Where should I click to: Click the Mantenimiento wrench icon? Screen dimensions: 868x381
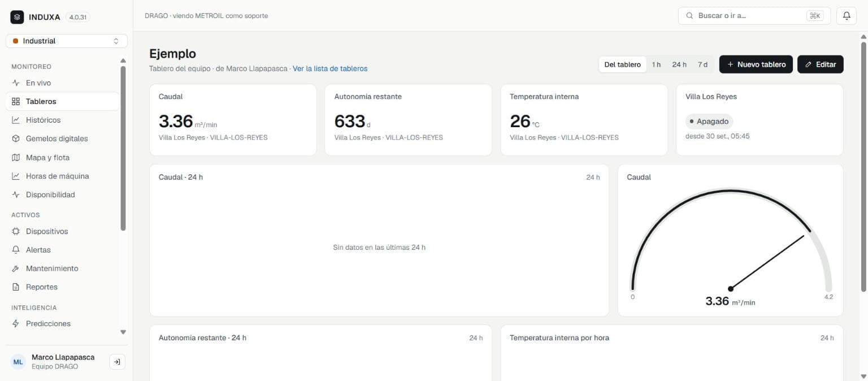point(16,269)
